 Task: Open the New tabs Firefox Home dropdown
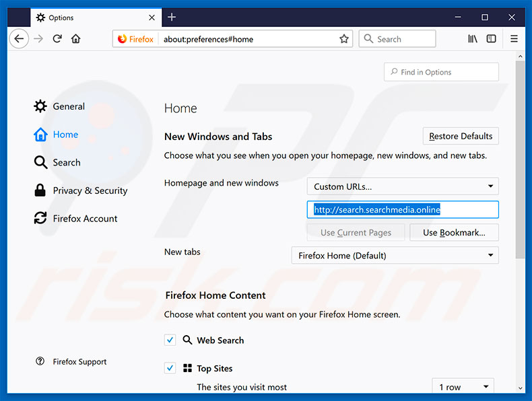[x=395, y=255]
